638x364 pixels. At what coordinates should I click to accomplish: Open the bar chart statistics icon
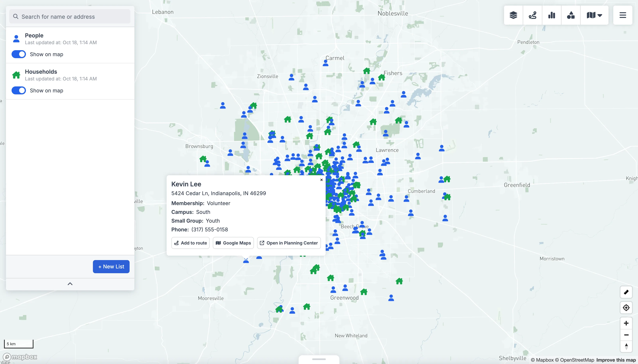[552, 15]
